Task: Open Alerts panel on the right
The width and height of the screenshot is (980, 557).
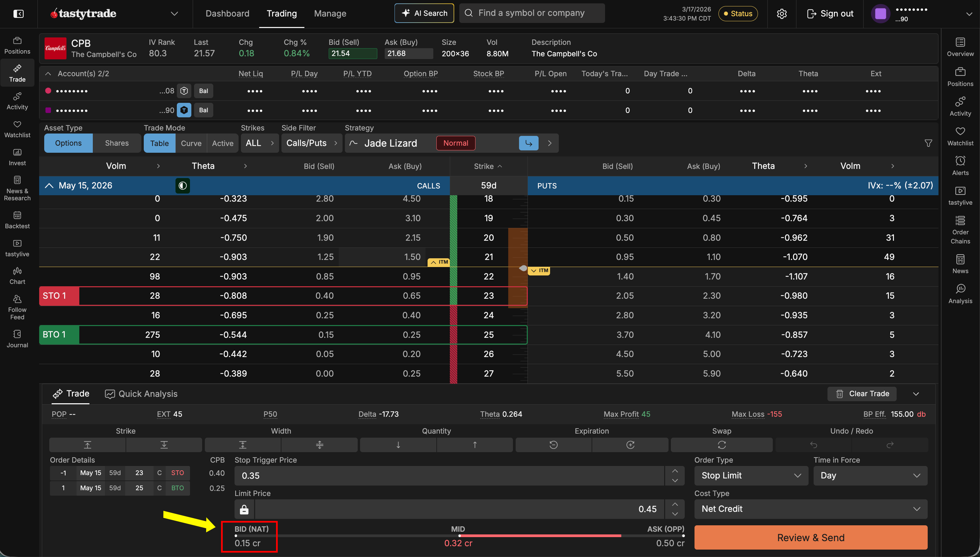Action: point(960,166)
